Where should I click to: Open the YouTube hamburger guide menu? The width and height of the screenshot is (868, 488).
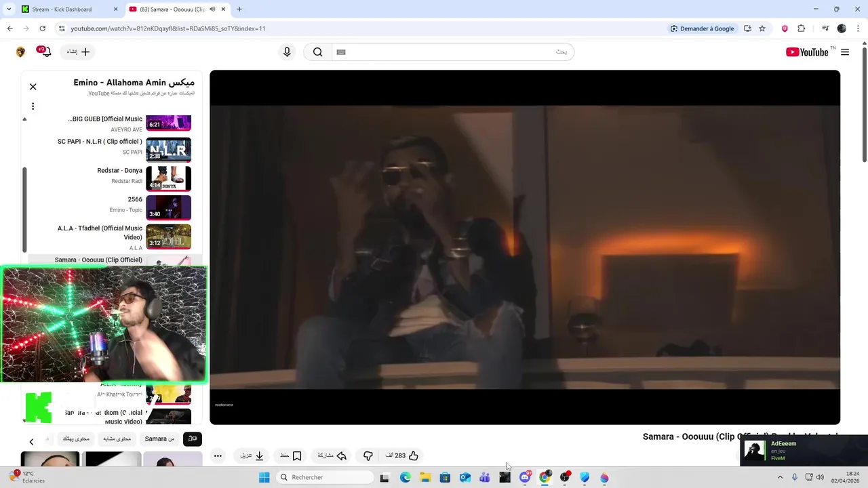click(x=845, y=52)
